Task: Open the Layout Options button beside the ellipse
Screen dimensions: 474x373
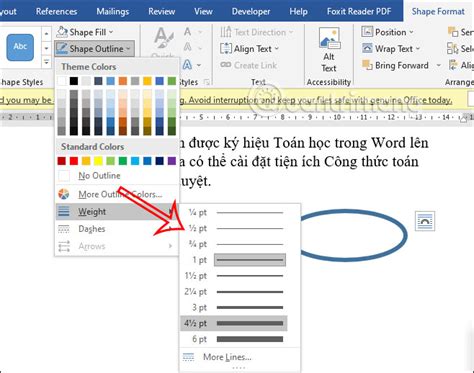Action: coord(425,221)
